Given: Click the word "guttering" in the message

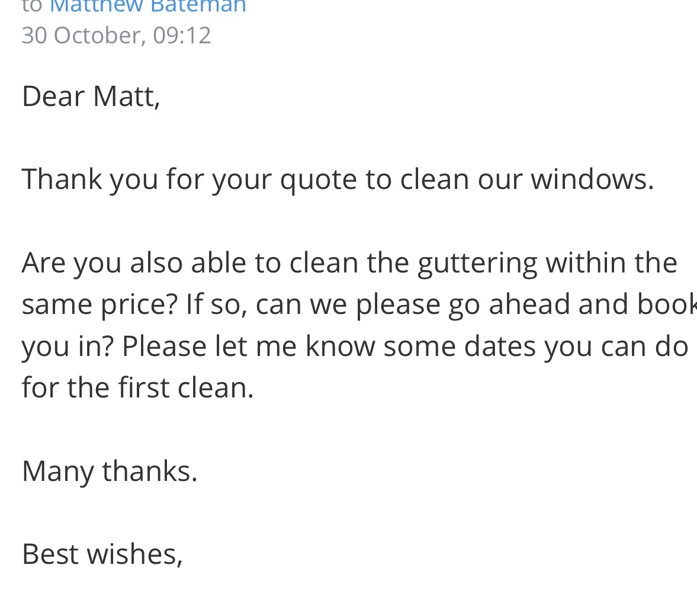Looking at the screenshot, I should point(477,264).
